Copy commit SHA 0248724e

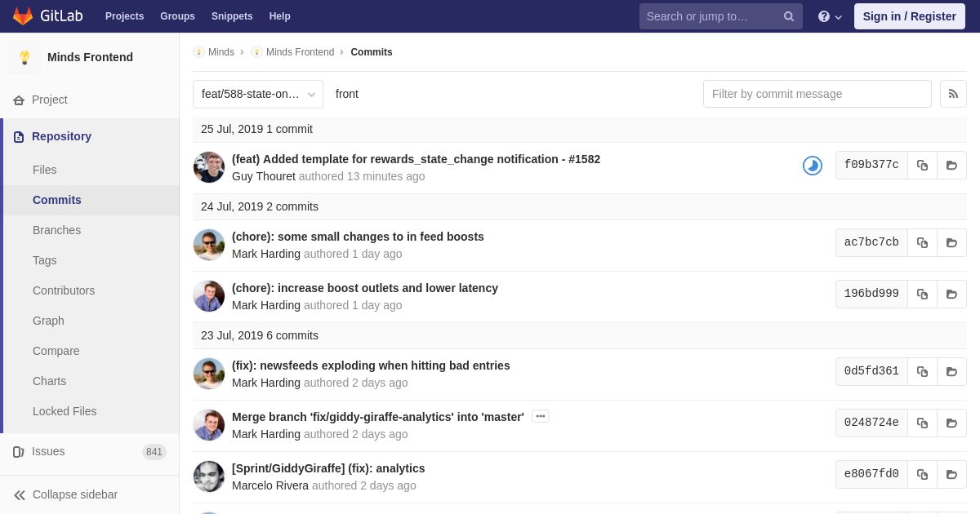point(922,423)
